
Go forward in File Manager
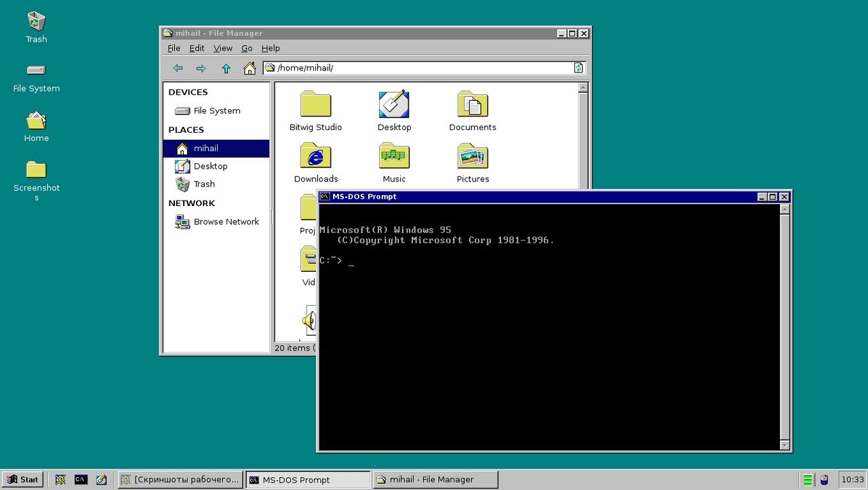coord(201,68)
